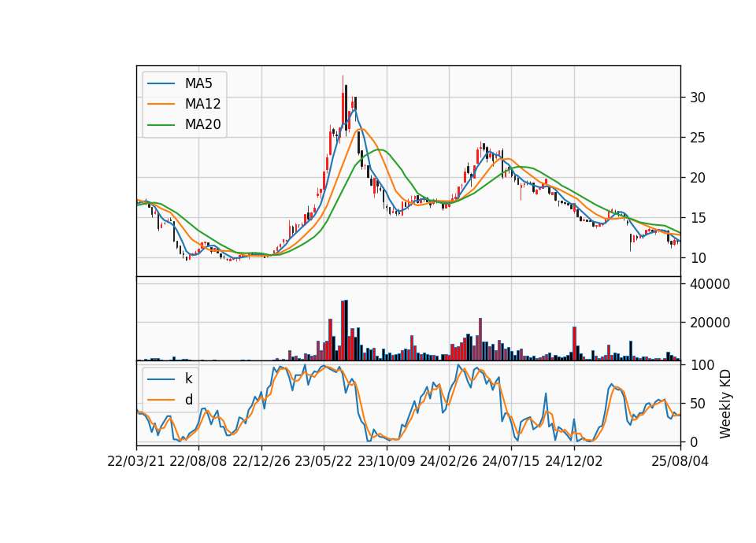Click the 23/10/09 date label
This screenshot has height=543, width=756.
386,461
